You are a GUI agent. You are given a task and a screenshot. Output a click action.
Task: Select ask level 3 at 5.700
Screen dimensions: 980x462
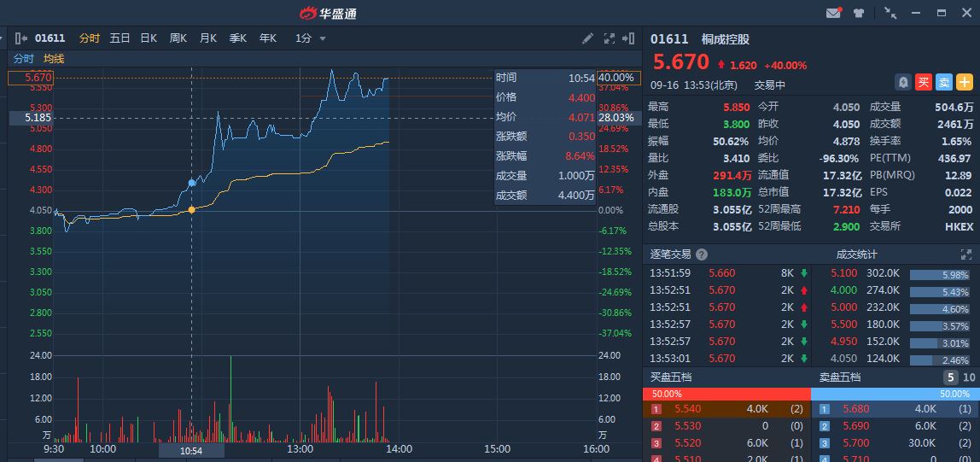pyautogui.click(x=895, y=442)
